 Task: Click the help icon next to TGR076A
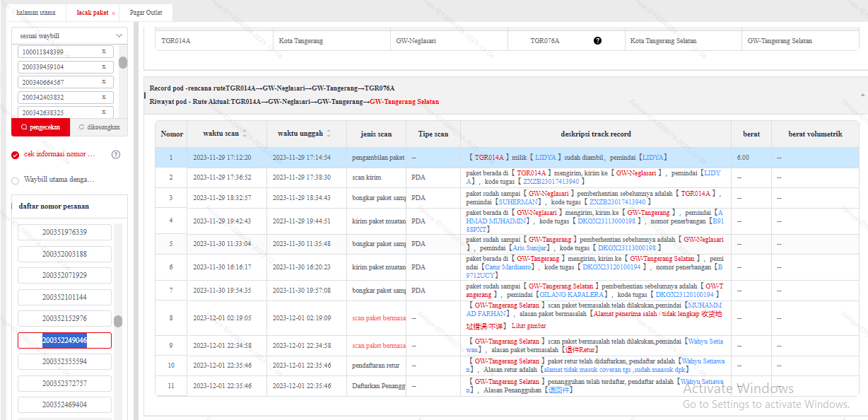597,41
